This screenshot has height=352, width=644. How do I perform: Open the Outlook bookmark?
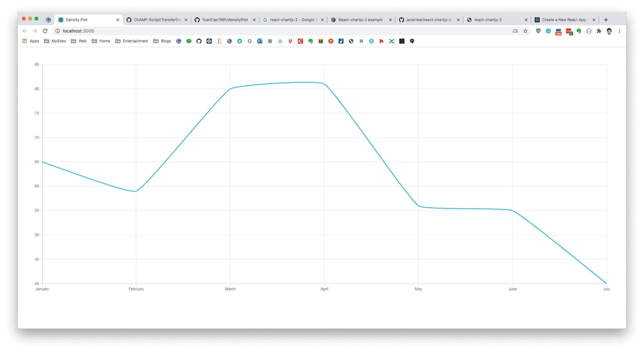260,41
